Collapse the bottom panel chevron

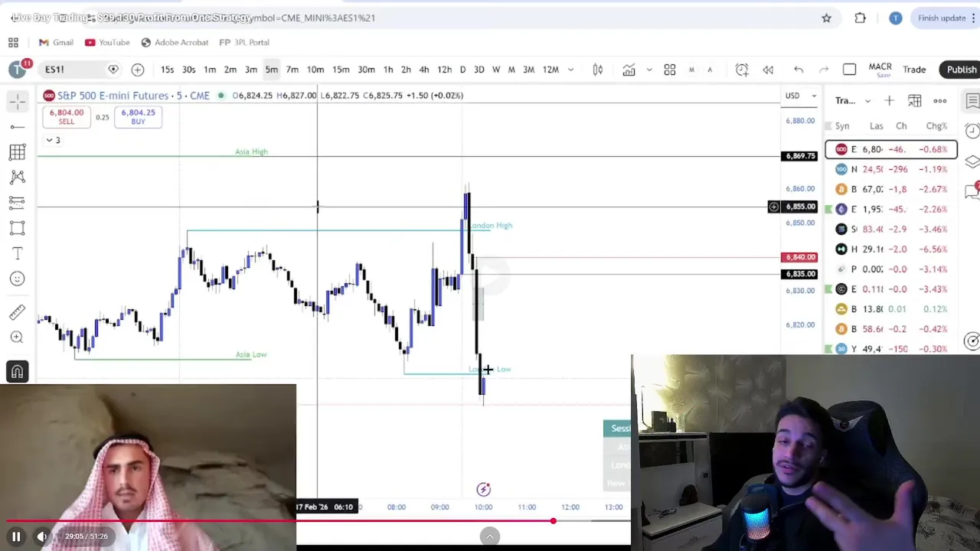tap(490, 536)
